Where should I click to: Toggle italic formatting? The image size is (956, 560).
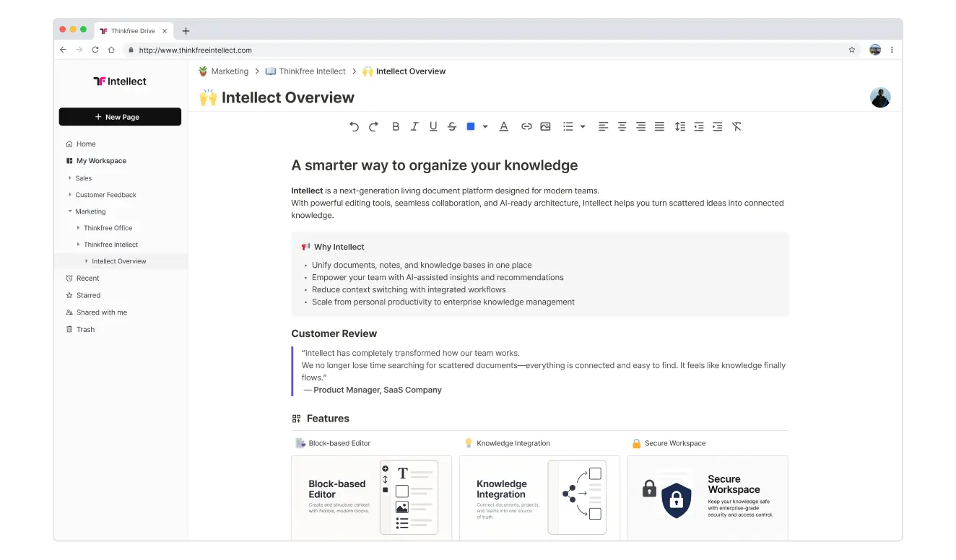coord(414,126)
